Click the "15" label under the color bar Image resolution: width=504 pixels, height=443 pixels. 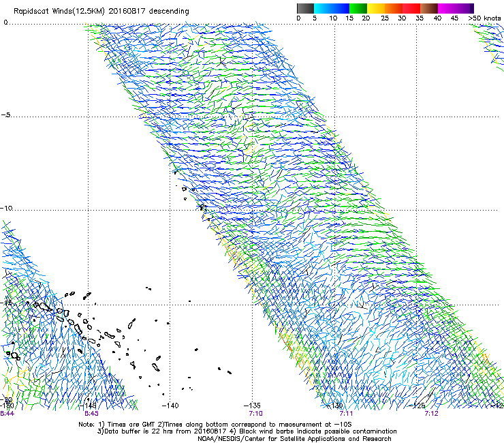[x=349, y=18]
